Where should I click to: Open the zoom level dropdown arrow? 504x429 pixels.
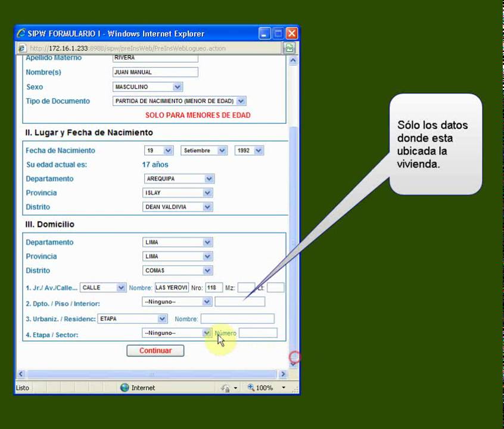(284, 387)
